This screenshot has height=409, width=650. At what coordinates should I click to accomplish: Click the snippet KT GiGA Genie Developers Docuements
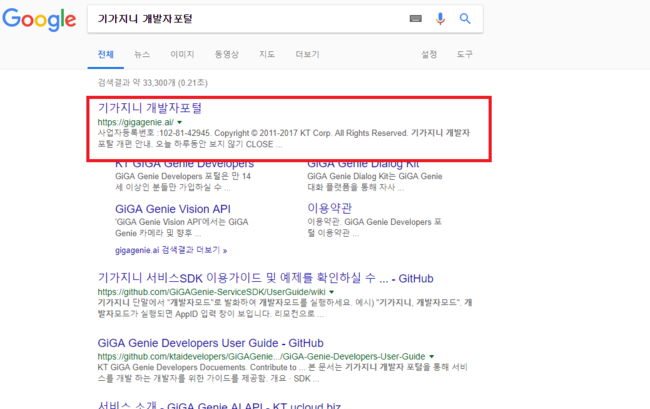[x=282, y=373]
